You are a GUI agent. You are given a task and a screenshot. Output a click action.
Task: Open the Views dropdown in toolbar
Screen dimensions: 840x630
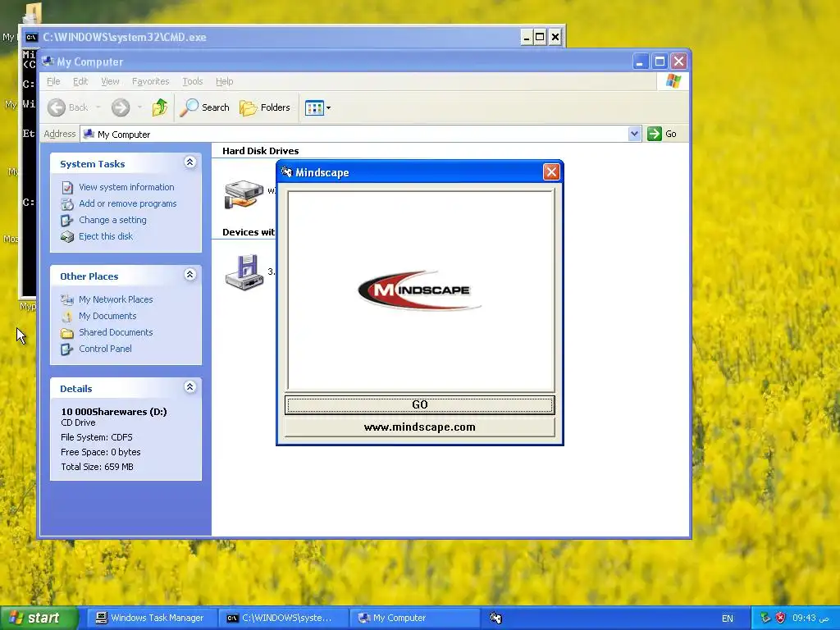click(317, 107)
